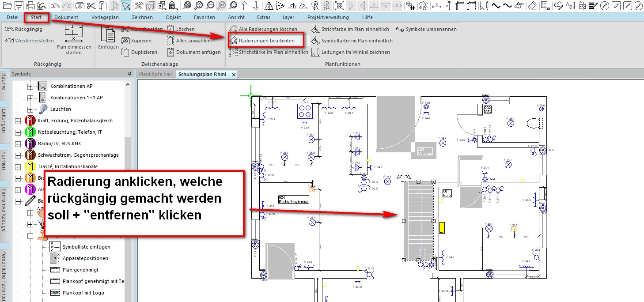
Task: Expand the Notbeleuchtung, Telefon, IT node
Action: (x=18, y=132)
